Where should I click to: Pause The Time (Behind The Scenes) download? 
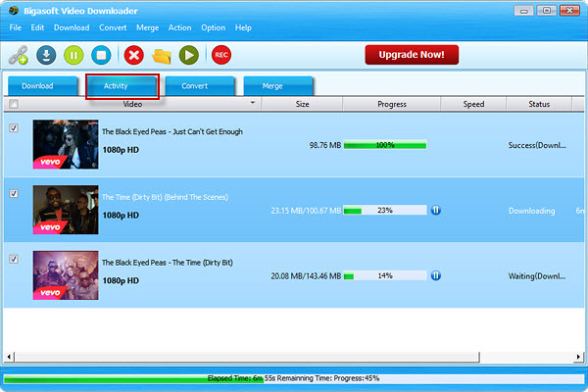[x=435, y=210]
